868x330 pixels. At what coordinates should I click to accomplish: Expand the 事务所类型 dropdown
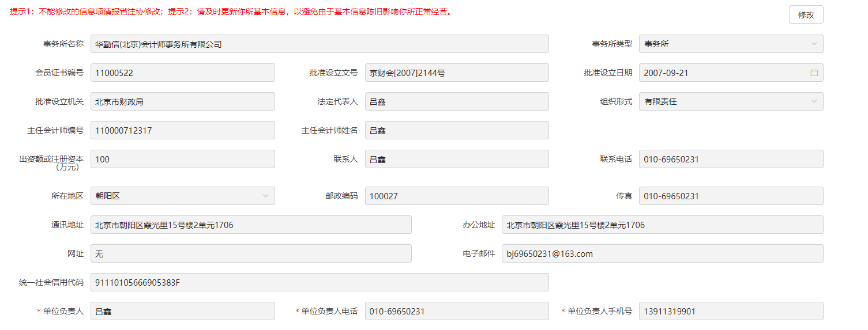[731, 44]
